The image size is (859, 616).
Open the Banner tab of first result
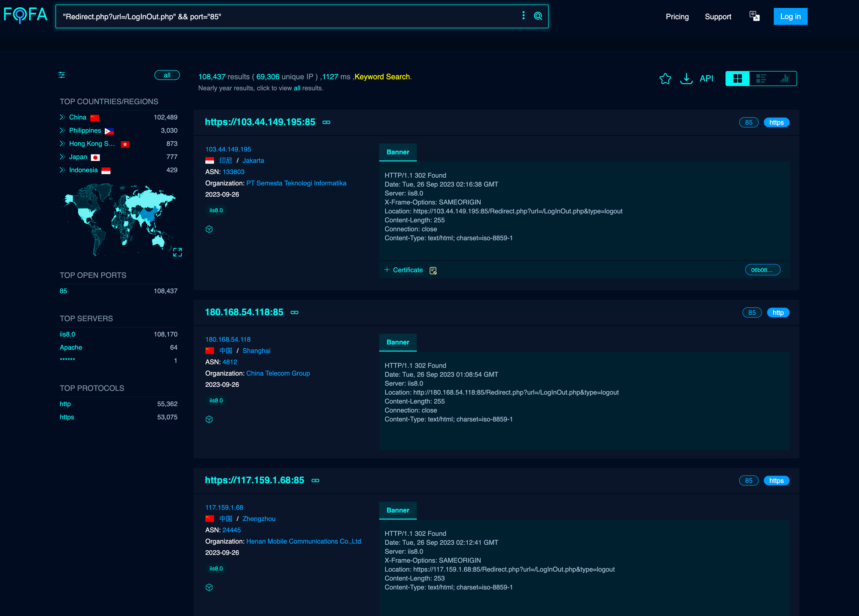point(398,152)
